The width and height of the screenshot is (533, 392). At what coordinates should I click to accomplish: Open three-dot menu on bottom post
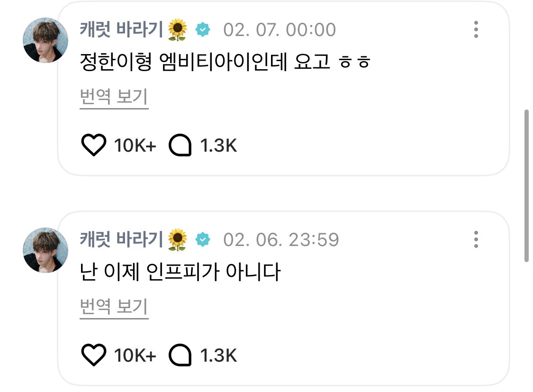(x=476, y=239)
